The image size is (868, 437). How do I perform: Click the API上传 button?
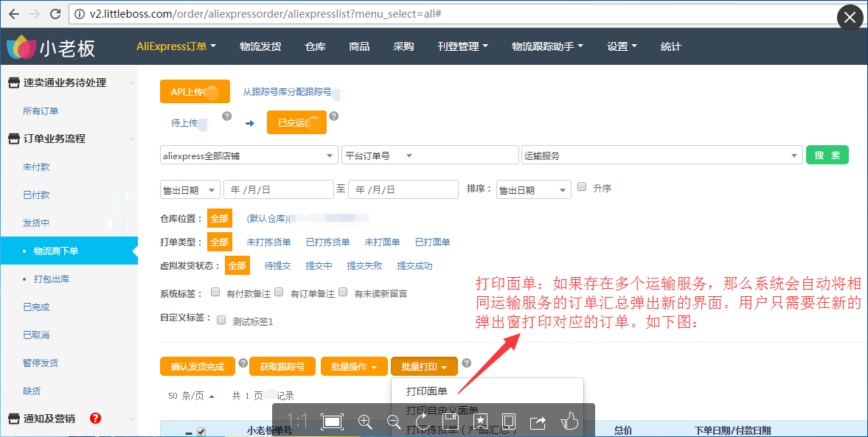point(195,92)
